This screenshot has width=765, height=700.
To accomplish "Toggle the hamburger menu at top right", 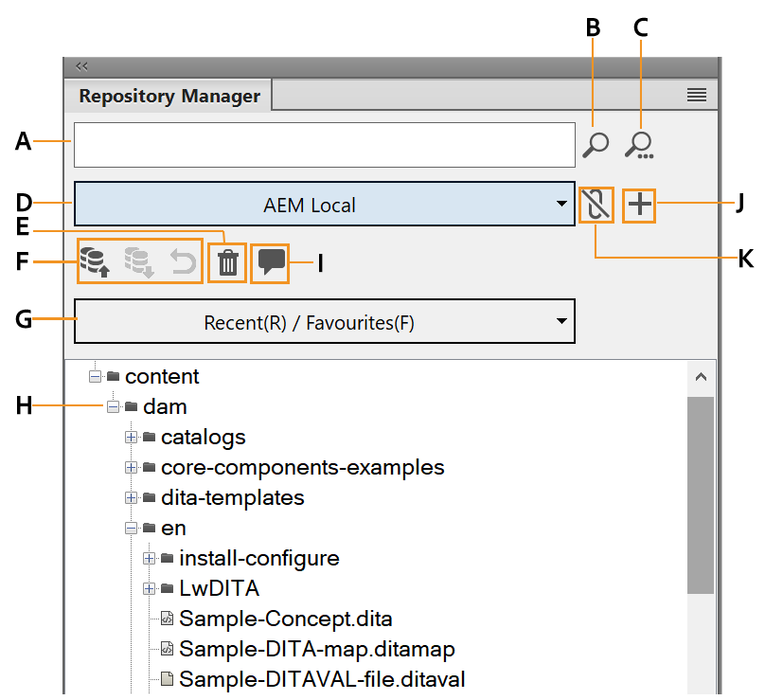I will tap(697, 95).
